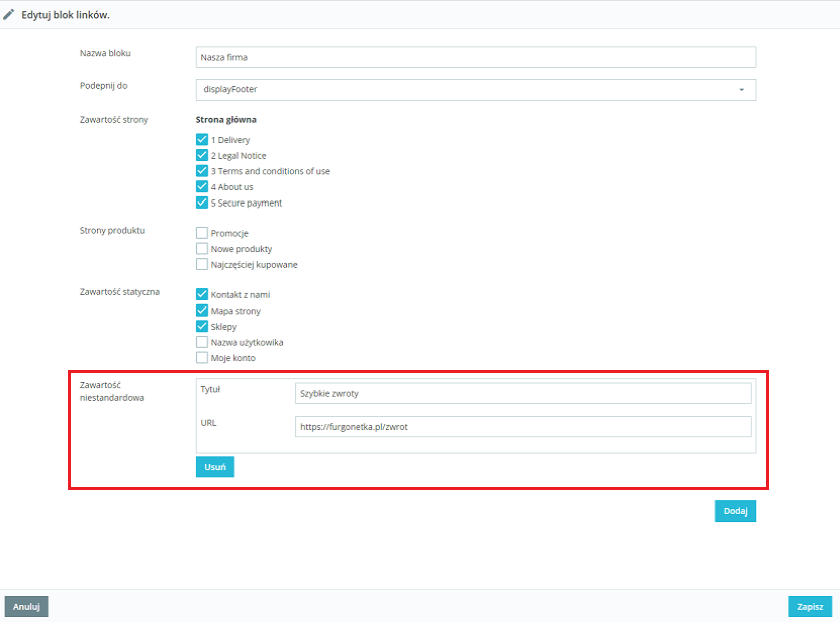Screen dimensions: 840x622
Task: Click the Edytuj blok linków title
Action: point(65,15)
